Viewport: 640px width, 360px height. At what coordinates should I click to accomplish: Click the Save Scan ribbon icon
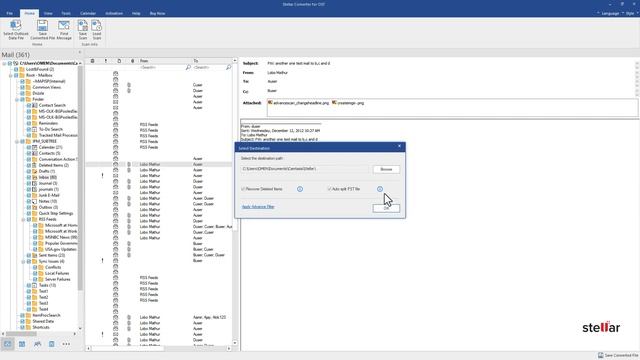tap(83, 25)
